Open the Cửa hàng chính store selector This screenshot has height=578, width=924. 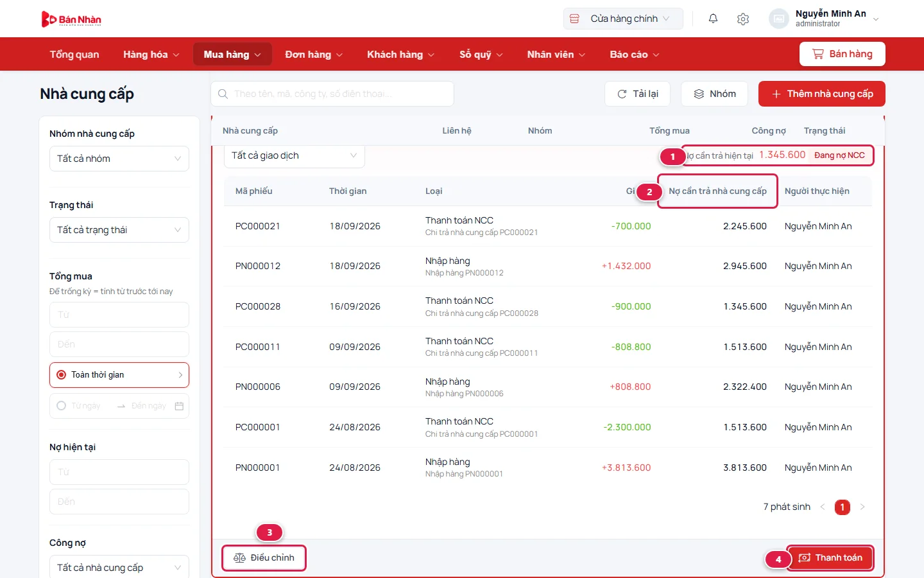click(x=623, y=19)
